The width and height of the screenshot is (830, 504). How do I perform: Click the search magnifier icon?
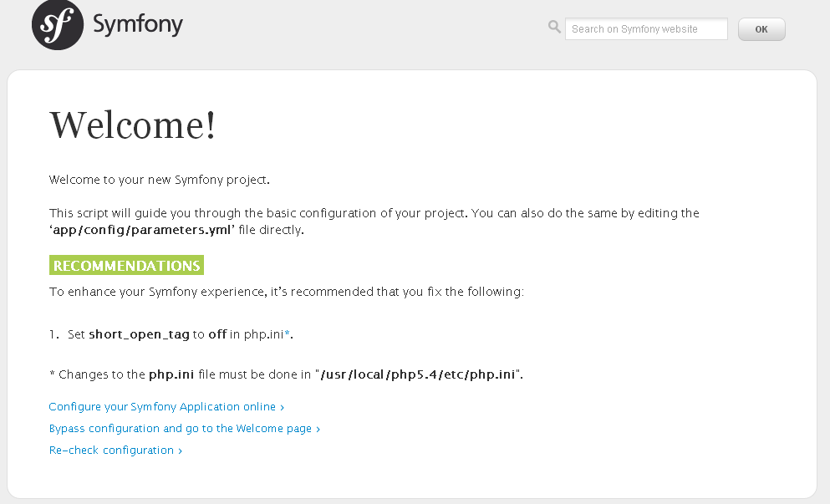click(554, 27)
